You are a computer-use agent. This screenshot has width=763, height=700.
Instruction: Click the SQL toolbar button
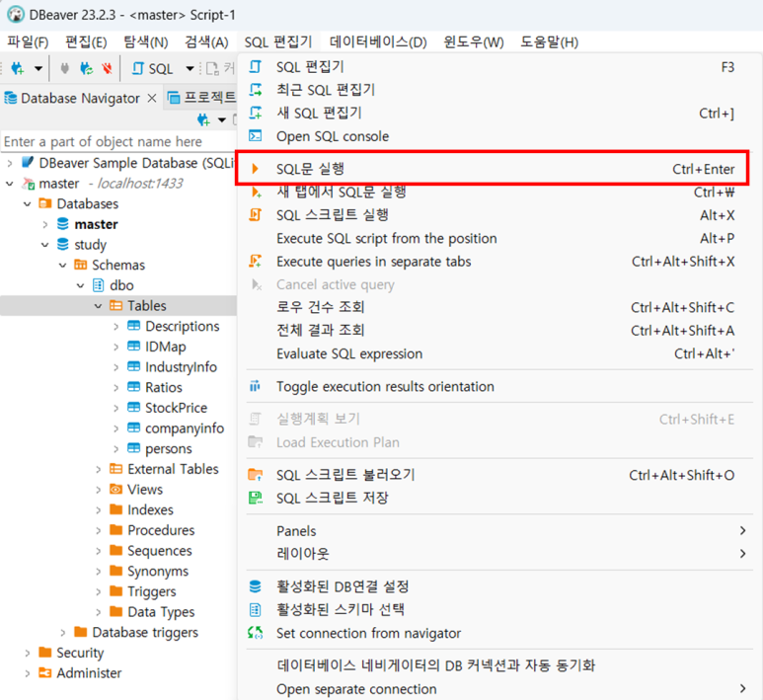tap(153, 69)
